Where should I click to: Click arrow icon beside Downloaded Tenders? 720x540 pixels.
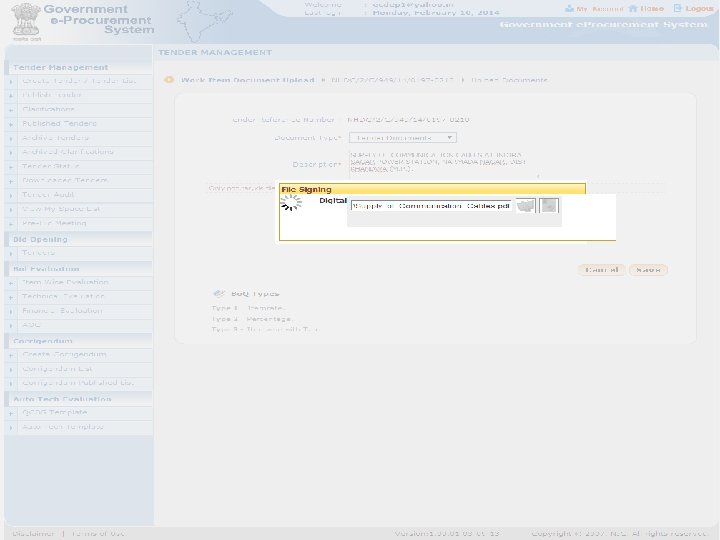11,181
